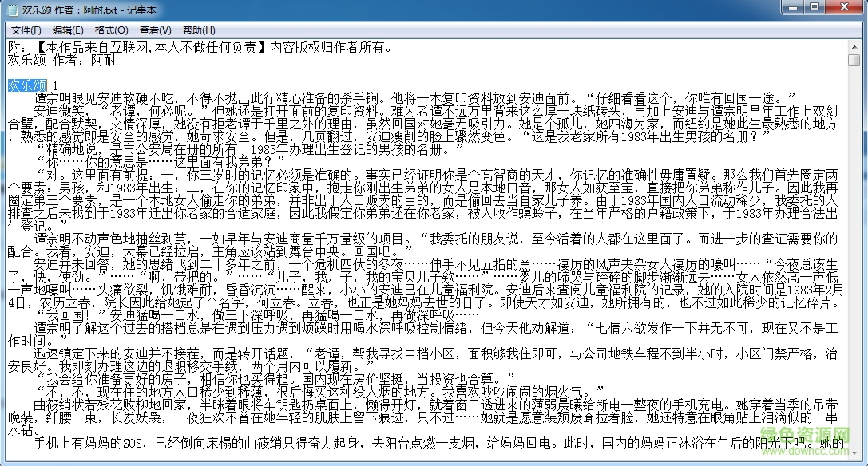Click the scrollbar up arrow
This screenshot has height=466, width=868.
(x=854, y=46)
